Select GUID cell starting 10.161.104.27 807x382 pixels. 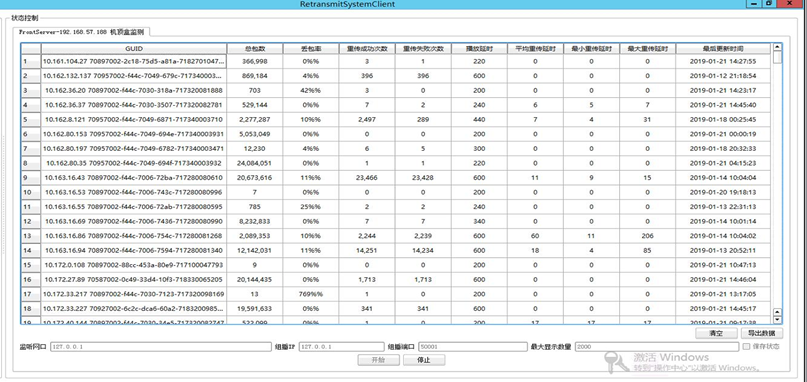coord(134,61)
